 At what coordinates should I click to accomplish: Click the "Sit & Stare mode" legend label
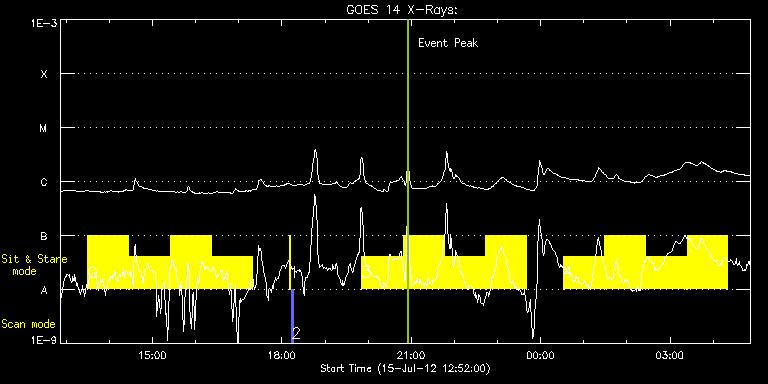tap(34, 265)
